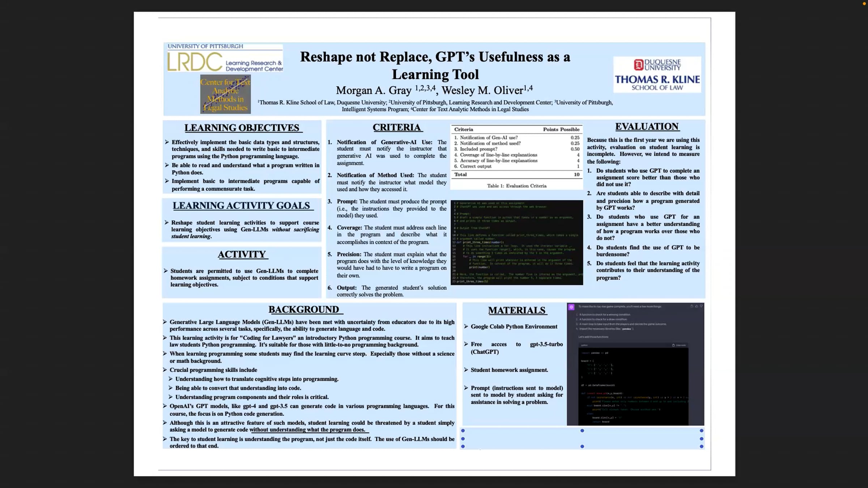Grab middle-left handle of selected box
Screen dimensions: 868x488
coord(463,439)
